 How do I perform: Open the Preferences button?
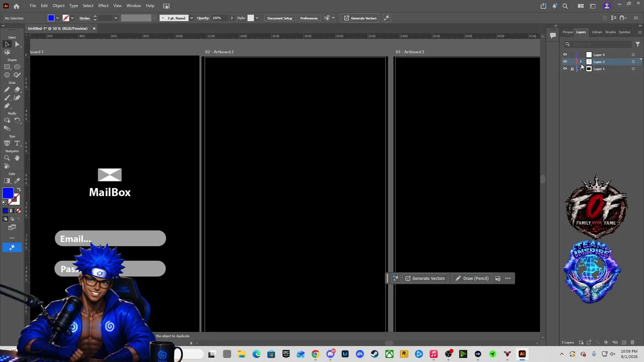point(309,18)
